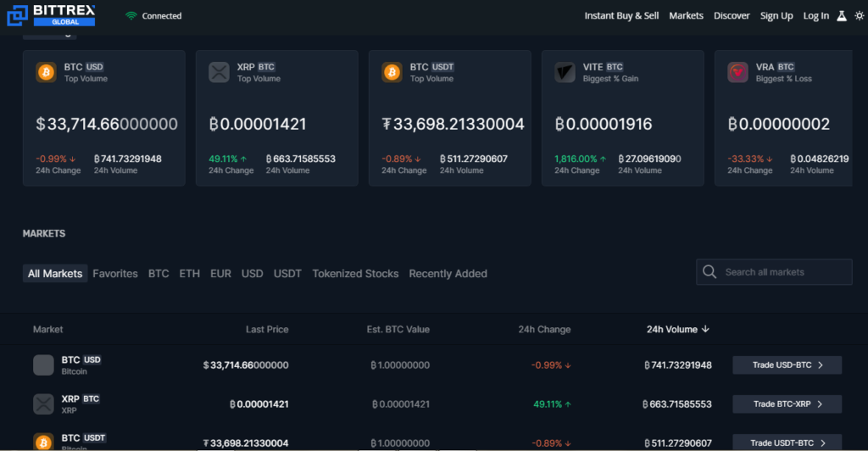The width and height of the screenshot is (868, 451).
Task: Click VITE coin icon on gain card
Action: [x=565, y=72]
